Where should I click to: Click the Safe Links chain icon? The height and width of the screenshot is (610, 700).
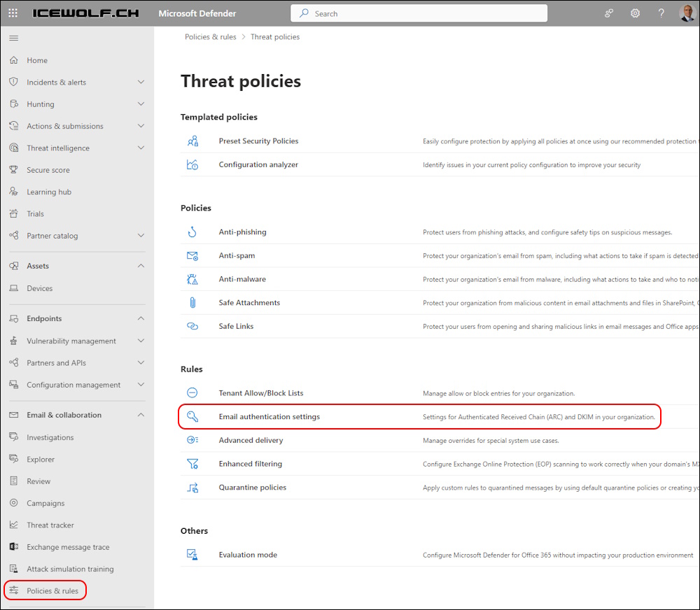click(x=192, y=326)
